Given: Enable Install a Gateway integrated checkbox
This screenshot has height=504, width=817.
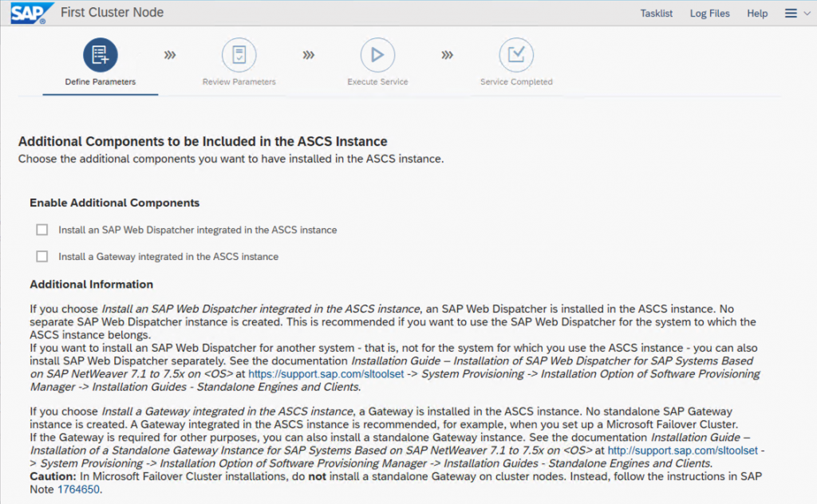Looking at the screenshot, I should [x=42, y=256].
